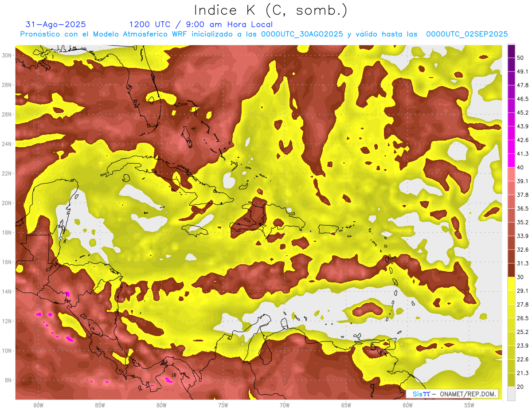
Task: Click the legend value '21.3'
Action: pyautogui.click(x=523, y=373)
